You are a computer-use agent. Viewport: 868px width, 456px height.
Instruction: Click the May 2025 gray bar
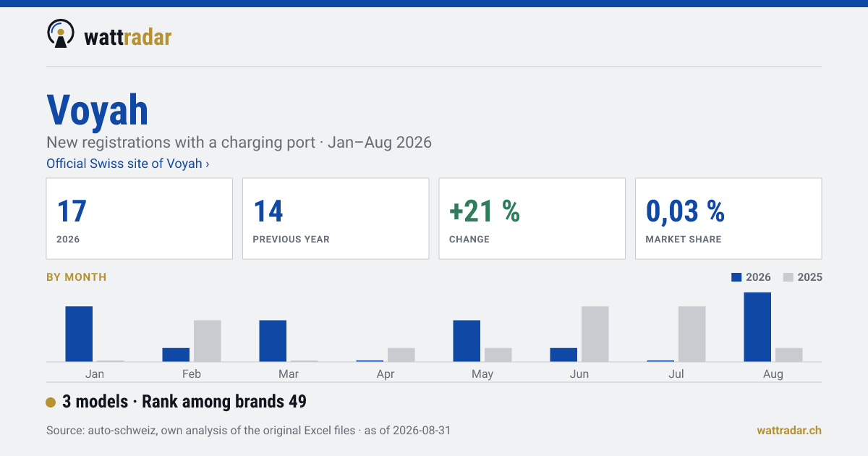[x=498, y=355]
